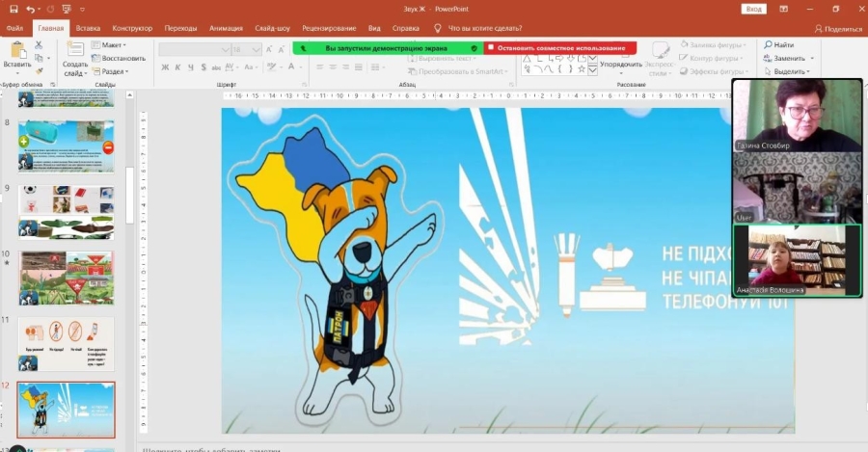868x452 pixels.
Task: Expand the Вставить paste options arrow
Action: tap(17, 72)
